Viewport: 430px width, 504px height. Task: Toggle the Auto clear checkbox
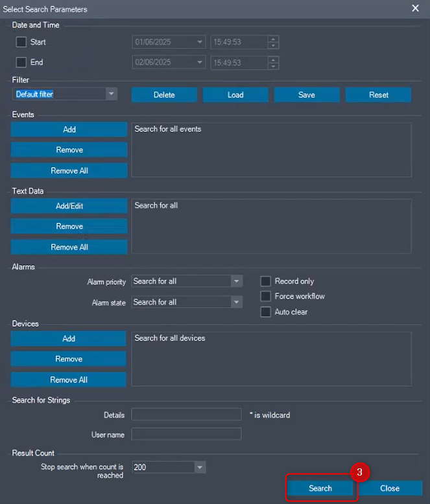265,312
